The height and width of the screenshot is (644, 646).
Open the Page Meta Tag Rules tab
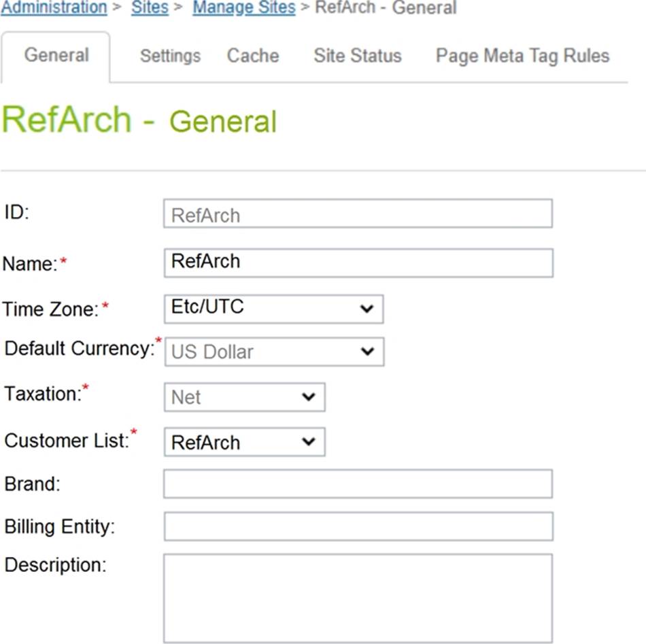(x=522, y=56)
